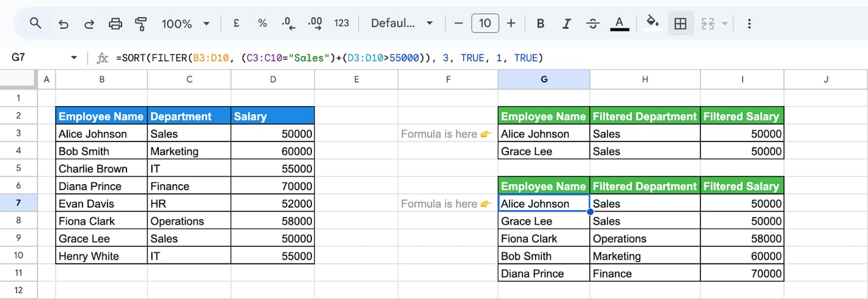
Task: Open the borders menu
Action: (680, 23)
